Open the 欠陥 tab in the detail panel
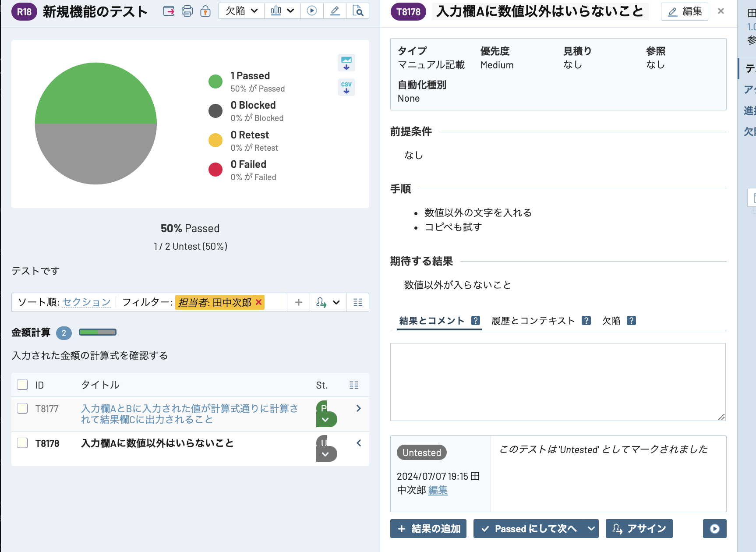The image size is (756, 552). (611, 320)
